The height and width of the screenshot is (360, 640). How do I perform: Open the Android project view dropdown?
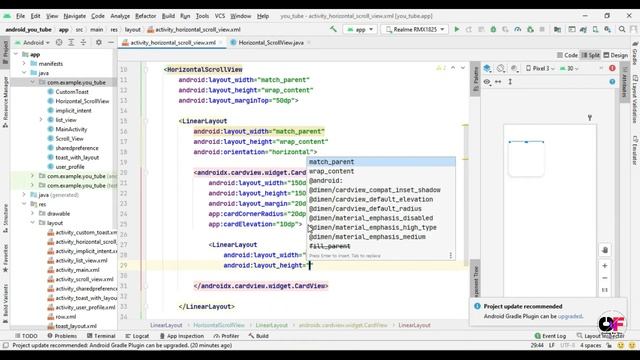(x=32, y=42)
